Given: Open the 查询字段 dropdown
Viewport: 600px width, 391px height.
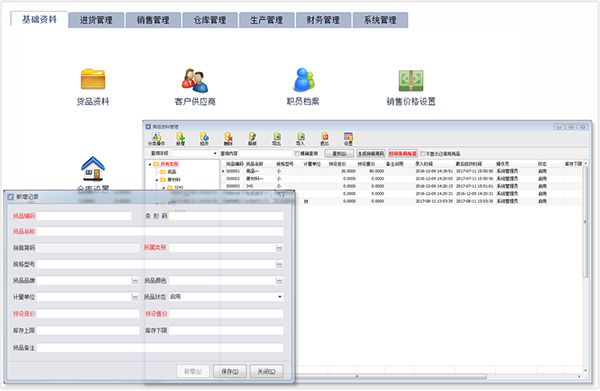Looking at the screenshot, I should click(215, 153).
